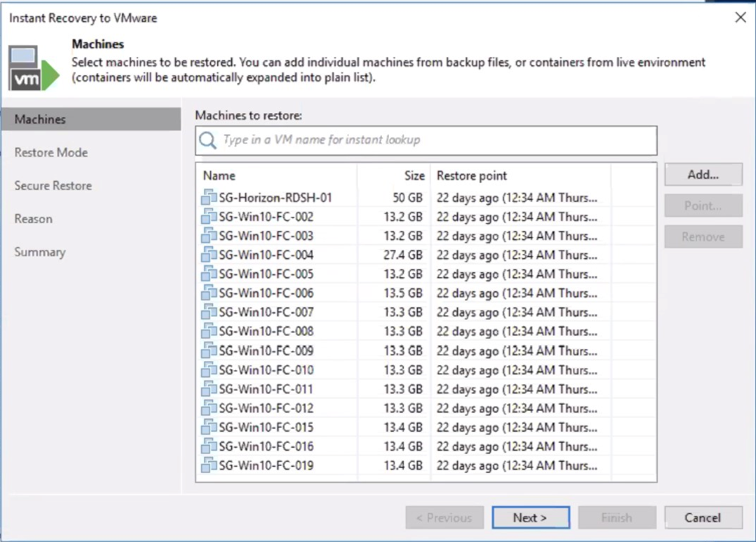Click the Instant Recovery VM wizard icon
The image size is (756, 542).
point(33,68)
